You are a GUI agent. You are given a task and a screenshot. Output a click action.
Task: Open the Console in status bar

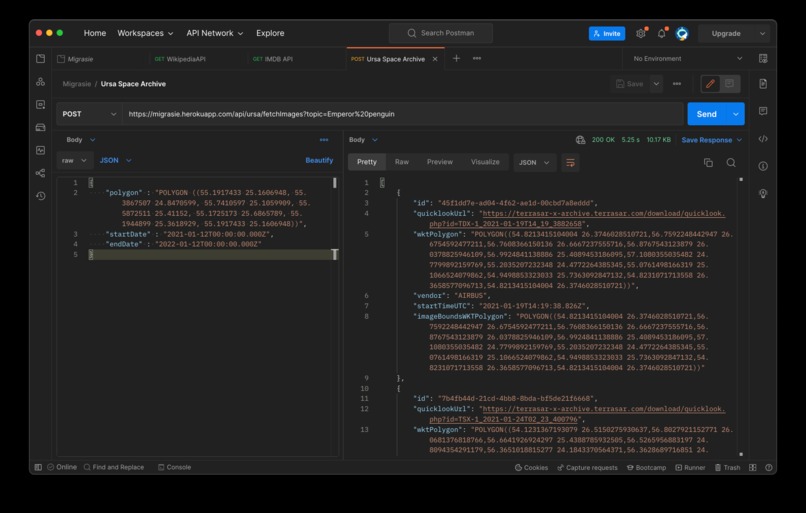(x=174, y=467)
